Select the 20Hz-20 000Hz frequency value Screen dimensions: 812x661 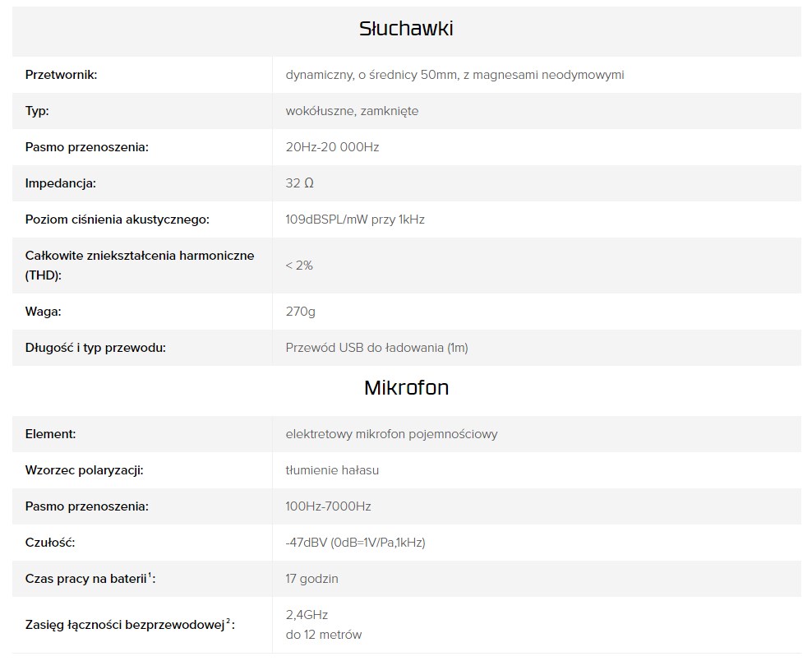coord(332,147)
